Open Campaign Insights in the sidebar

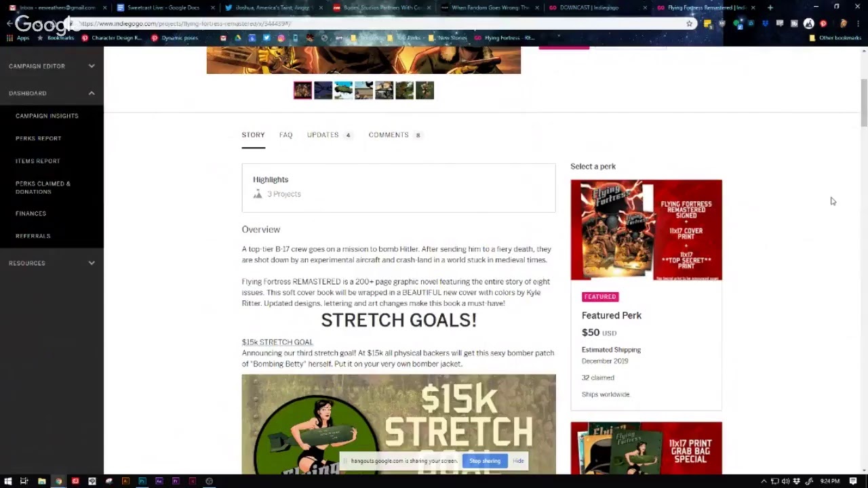tap(47, 116)
